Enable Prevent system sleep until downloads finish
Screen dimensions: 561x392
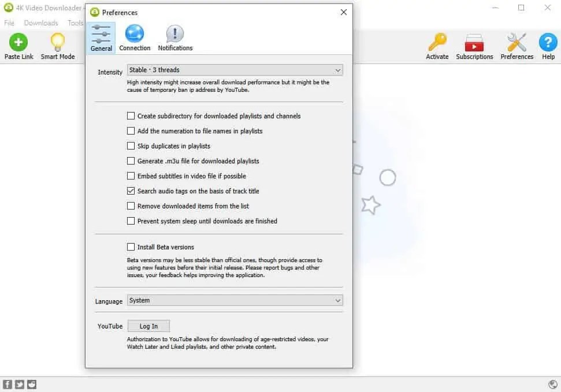coord(131,221)
